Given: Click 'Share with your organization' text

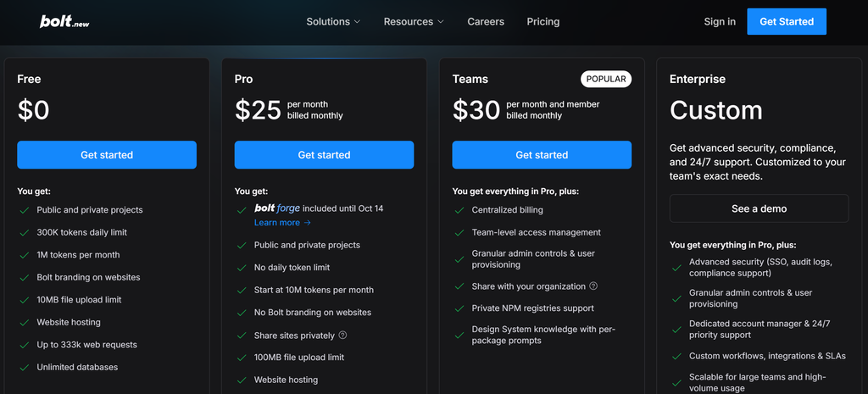Looking at the screenshot, I should tap(529, 286).
